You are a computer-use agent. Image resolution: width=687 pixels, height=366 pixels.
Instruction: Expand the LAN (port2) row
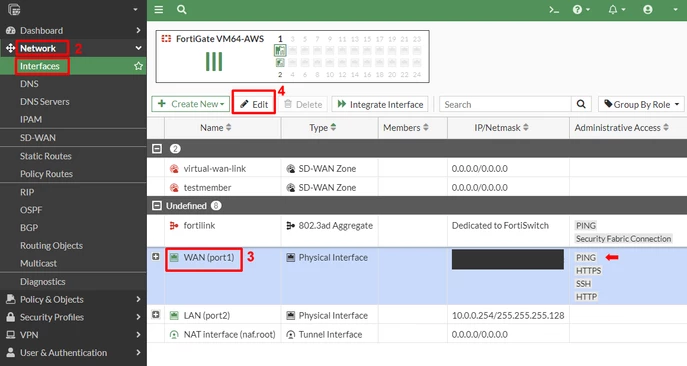pyautogui.click(x=156, y=315)
